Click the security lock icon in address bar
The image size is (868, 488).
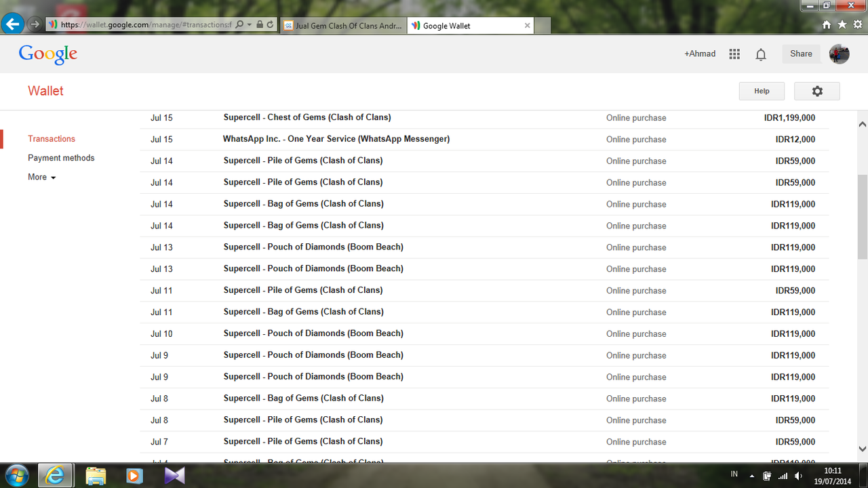pos(260,24)
